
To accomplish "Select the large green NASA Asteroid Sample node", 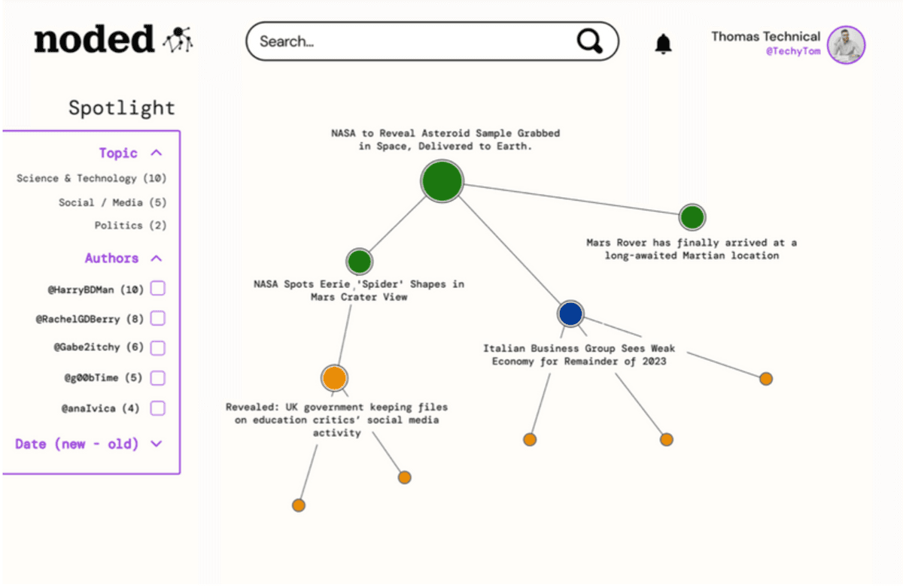I will click(442, 181).
